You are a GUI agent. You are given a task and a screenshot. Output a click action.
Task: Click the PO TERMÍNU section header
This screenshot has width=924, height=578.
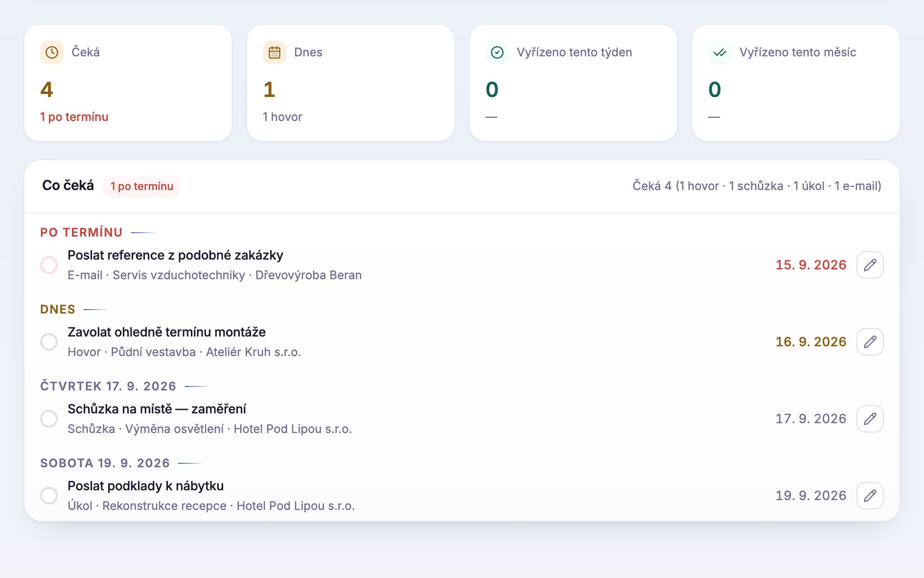pyautogui.click(x=81, y=233)
